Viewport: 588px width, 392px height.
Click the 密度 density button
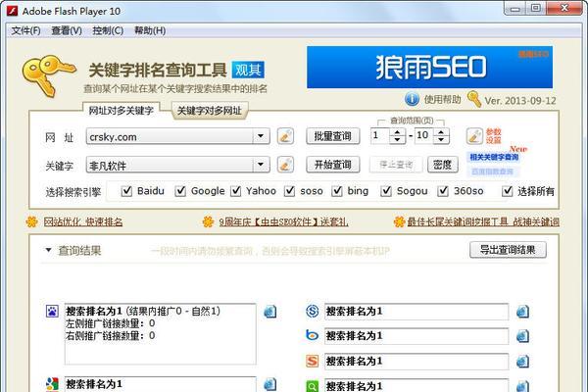(443, 165)
